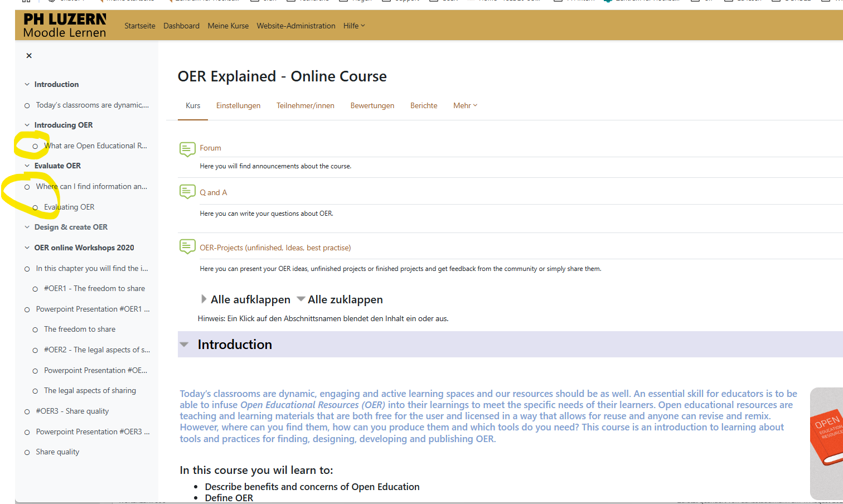The height and width of the screenshot is (504, 843).
Task: Click the PH Luzern Moodle Lernen logo
Action: (65, 26)
